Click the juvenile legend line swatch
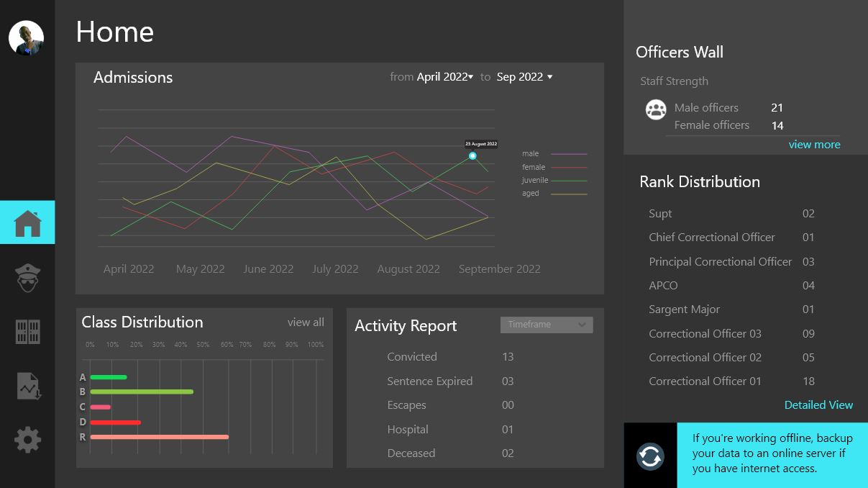 point(568,181)
